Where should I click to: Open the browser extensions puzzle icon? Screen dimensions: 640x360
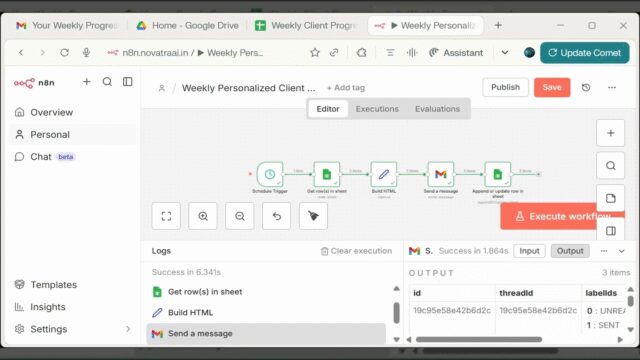(362, 53)
